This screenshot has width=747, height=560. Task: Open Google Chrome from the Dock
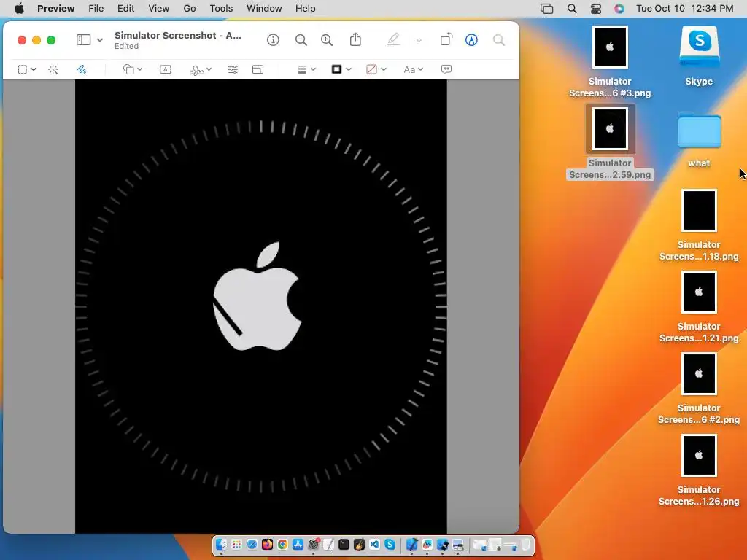pyautogui.click(x=282, y=544)
